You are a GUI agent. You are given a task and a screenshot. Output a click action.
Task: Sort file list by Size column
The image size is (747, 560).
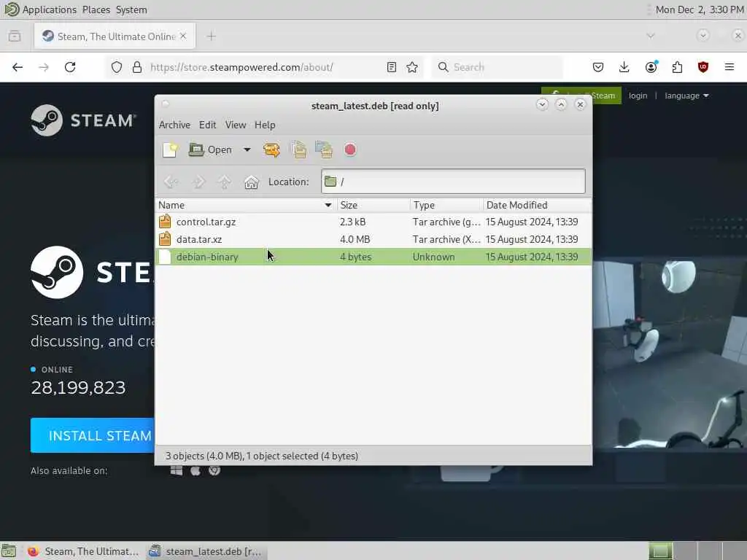[x=373, y=205]
